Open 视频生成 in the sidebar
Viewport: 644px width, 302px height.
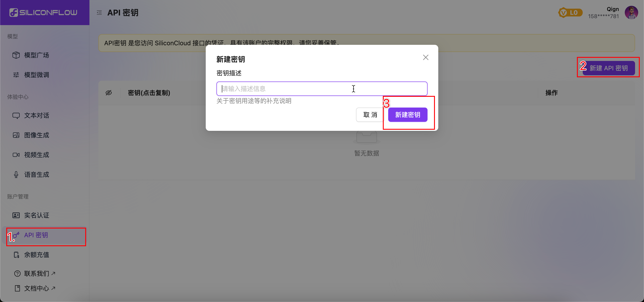[x=36, y=155]
